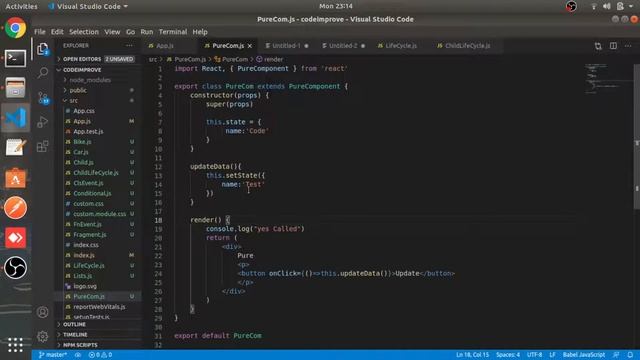This screenshot has width=640, height=360.
Task: Change language mode Babel JavaScript
Action: pyautogui.click(x=584, y=355)
